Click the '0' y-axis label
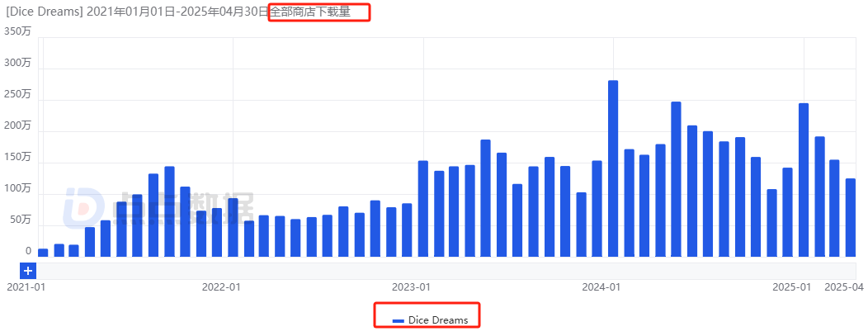Image resolution: width=868 pixels, height=336 pixels. click(28, 251)
